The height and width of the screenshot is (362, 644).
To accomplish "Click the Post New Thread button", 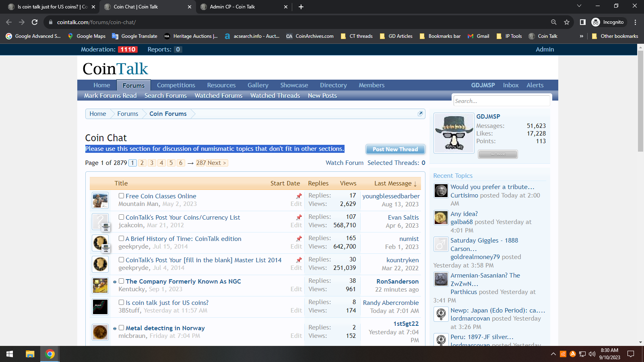I will (x=395, y=149).
